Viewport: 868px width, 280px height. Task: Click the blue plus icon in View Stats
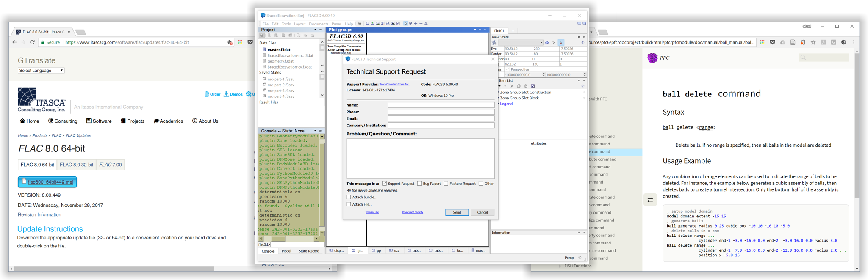point(547,43)
